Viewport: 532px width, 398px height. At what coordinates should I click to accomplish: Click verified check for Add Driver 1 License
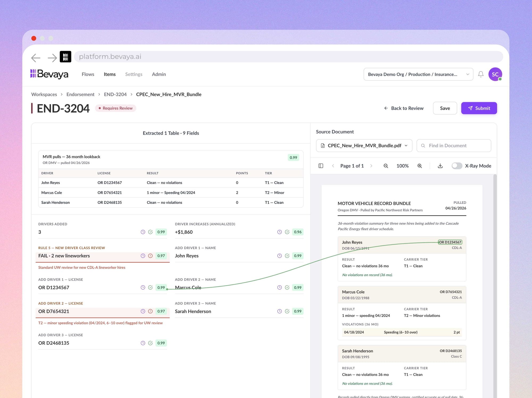point(150,287)
